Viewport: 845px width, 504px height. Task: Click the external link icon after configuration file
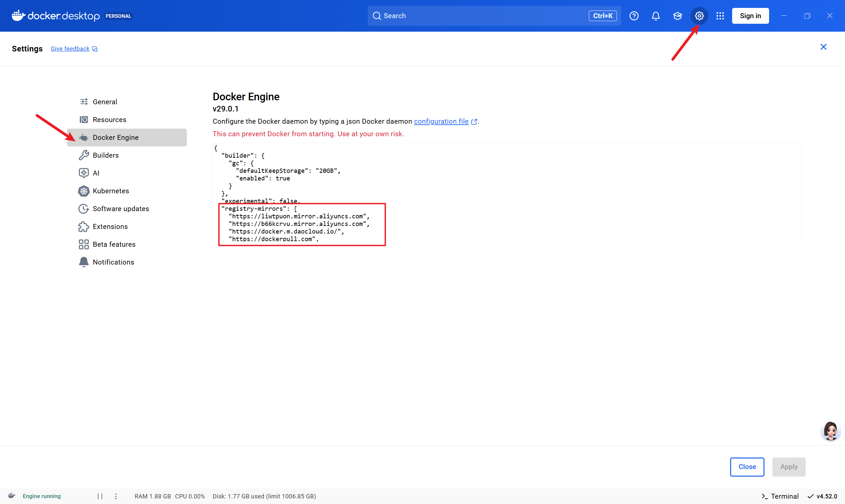click(x=474, y=122)
